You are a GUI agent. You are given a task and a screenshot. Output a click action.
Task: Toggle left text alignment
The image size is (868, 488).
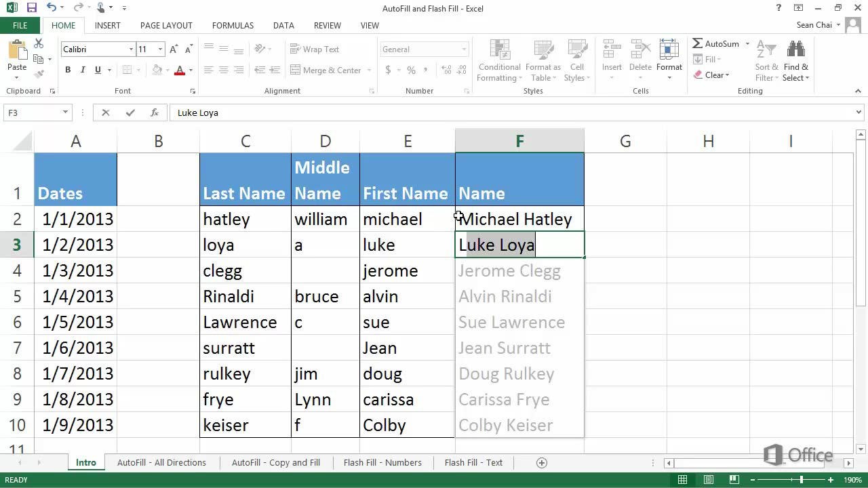click(208, 70)
